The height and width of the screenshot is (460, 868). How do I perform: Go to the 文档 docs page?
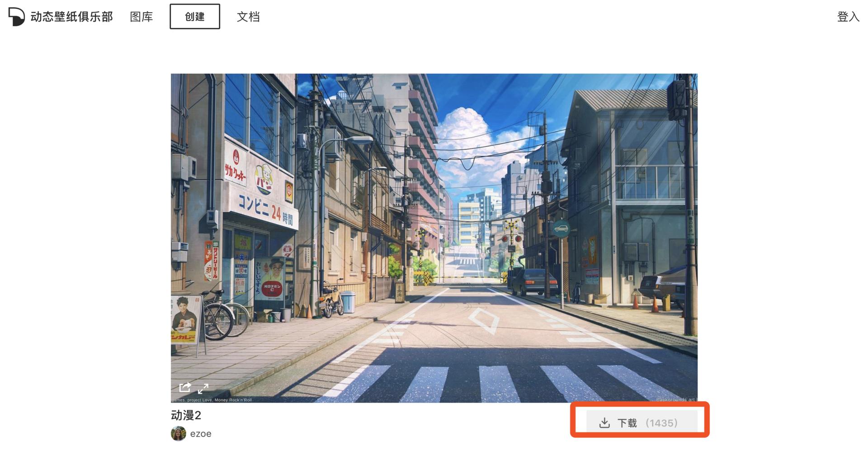[248, 17]
